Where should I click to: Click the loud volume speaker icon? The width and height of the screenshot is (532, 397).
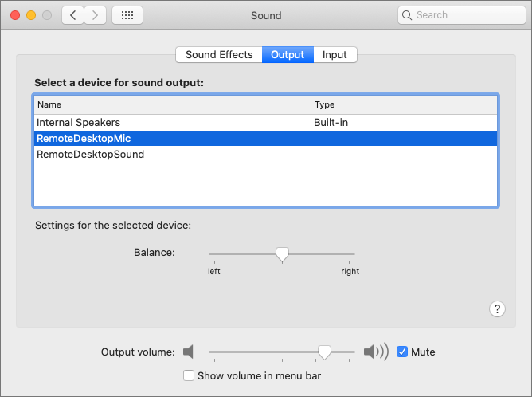pyautogui.click(x=375, y=352)
